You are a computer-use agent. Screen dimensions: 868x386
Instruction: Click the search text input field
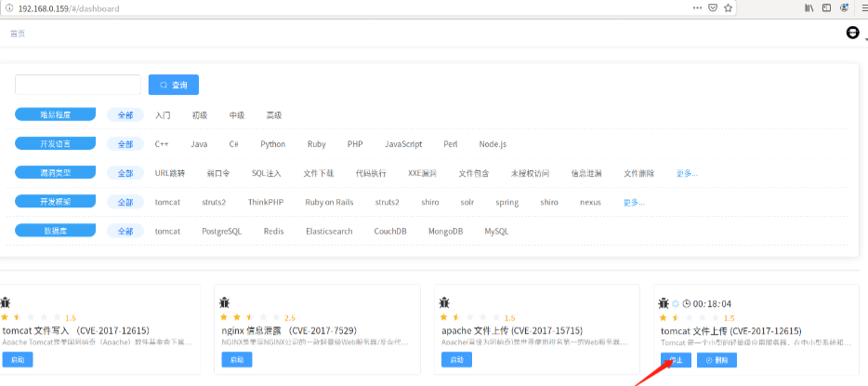click(x=78, y=85)
